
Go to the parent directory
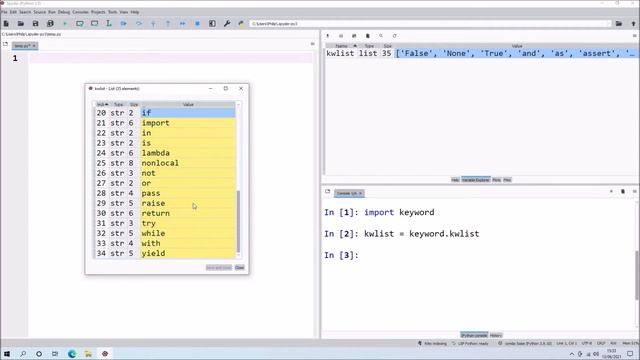[x=633, y=24]
